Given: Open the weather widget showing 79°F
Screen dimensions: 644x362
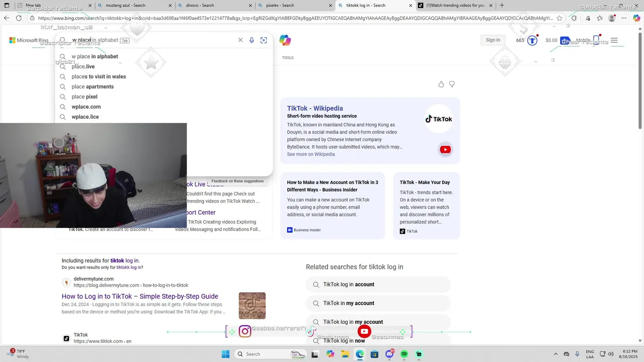Looking at the screenshot, I should (18, 354).
